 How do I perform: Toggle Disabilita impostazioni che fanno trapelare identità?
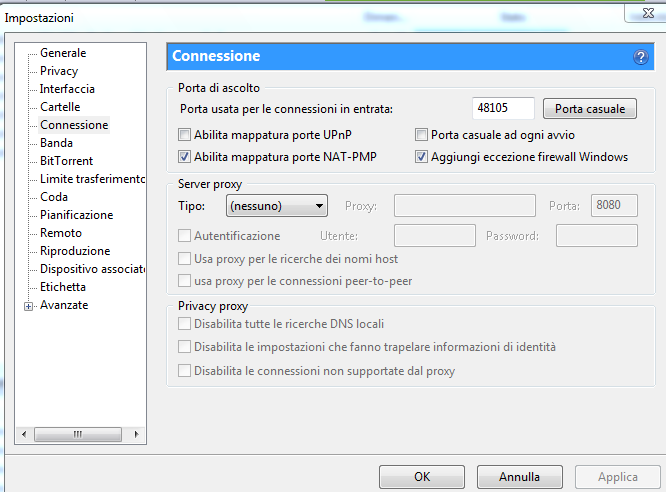tap(184, 347)
